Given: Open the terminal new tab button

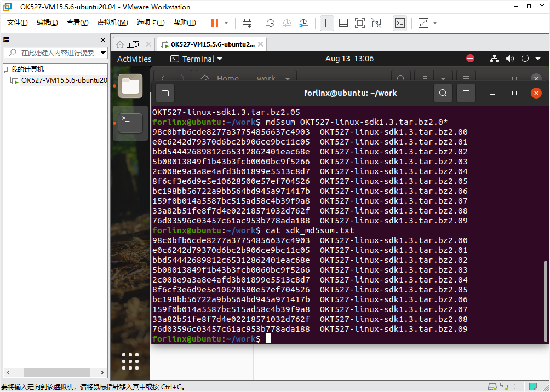Looking at the screenshot, I should (165, 94).
